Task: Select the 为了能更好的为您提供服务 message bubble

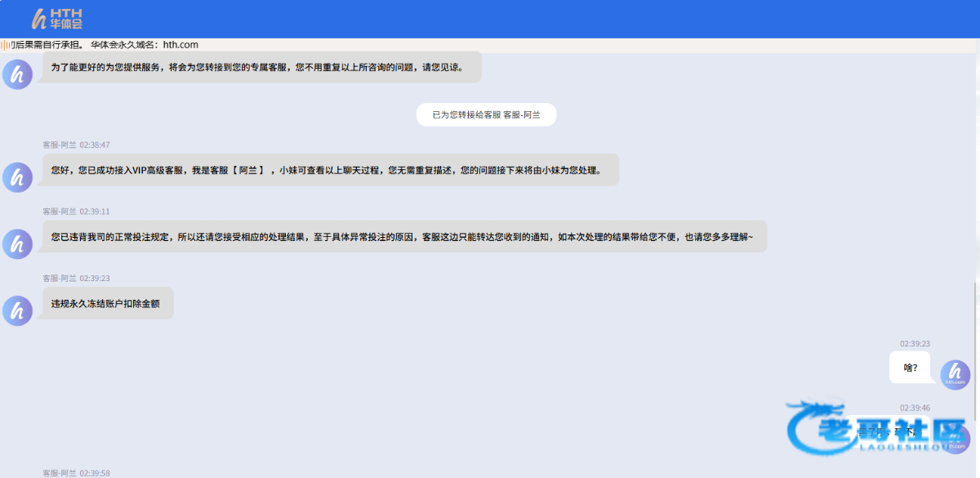Action: tap(261, 67)
